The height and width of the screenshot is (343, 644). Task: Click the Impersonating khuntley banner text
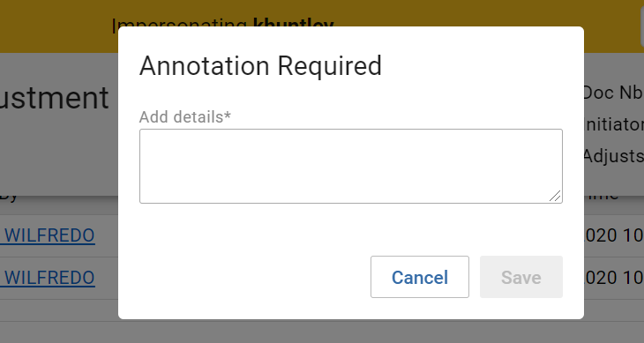[x=222, y=23]
